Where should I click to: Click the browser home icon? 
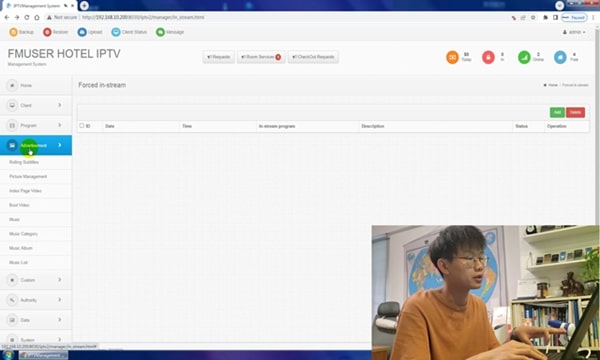pyautogui.click(x=37, y=17)
